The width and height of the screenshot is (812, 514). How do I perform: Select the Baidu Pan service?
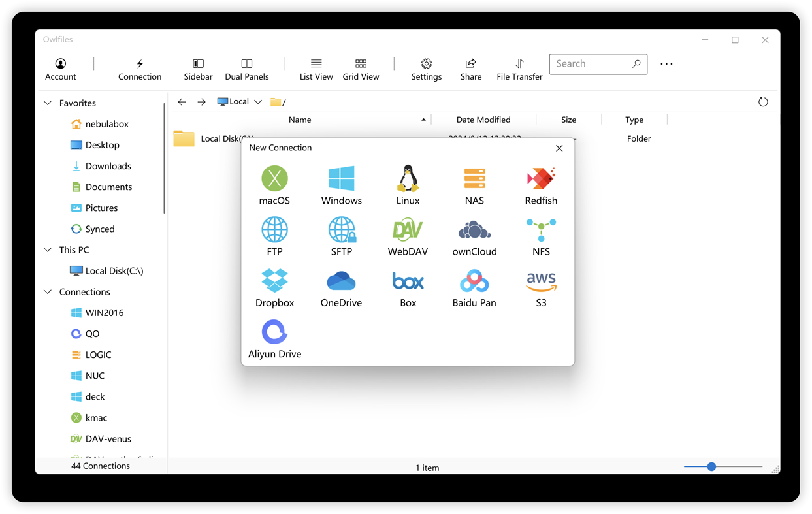(474, 287)
